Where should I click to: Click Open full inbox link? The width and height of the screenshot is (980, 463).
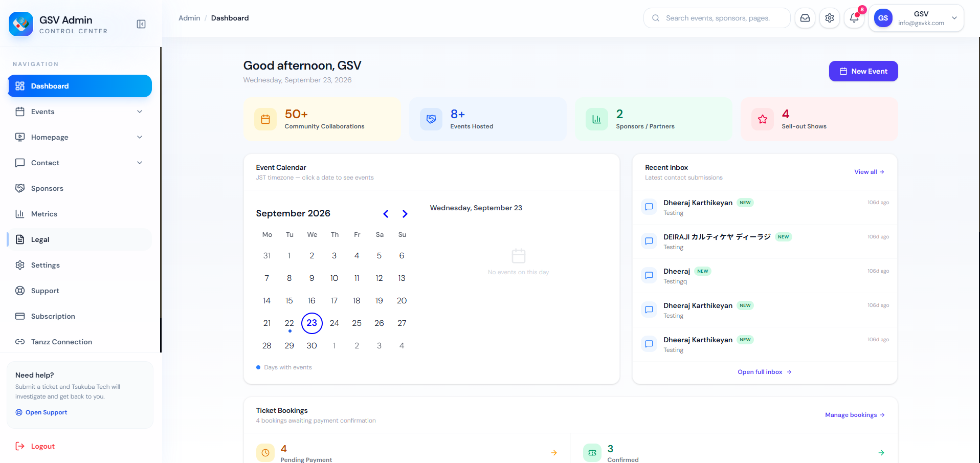tap(765, 372)
